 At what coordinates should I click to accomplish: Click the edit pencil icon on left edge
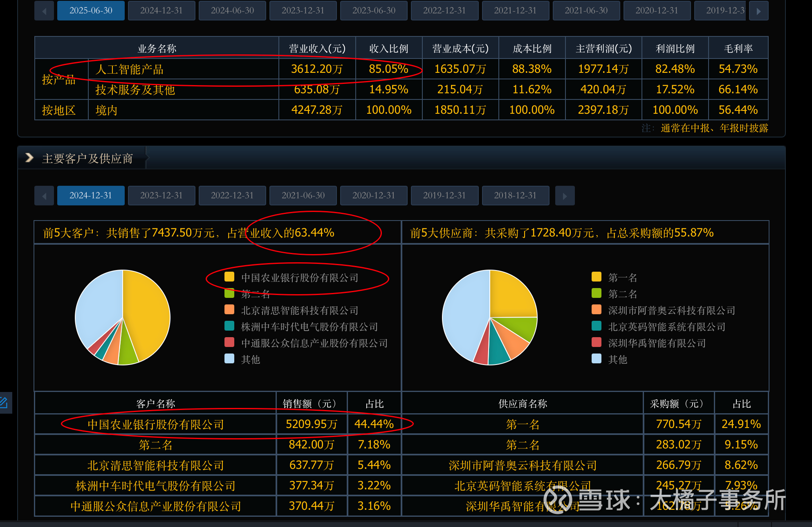point(4,403)
